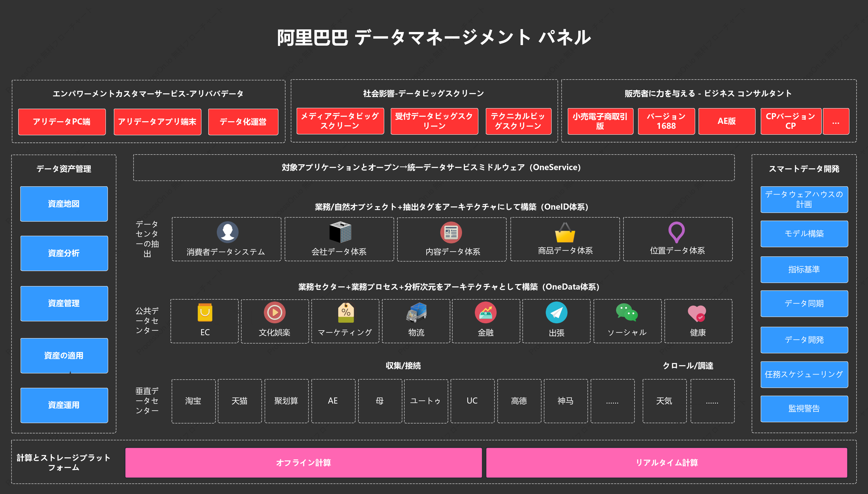Select the 母 source box
This screenshot has height=494, width=868.
pos(380,401)
